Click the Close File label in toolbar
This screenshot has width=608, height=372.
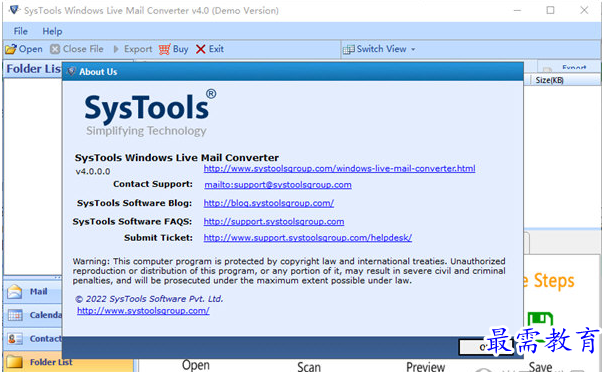pyautogui.click(x=83, y=49)
